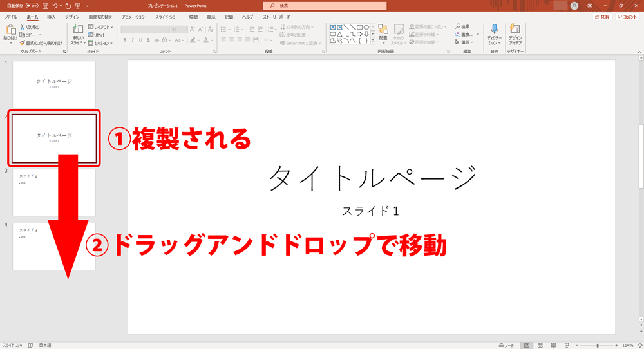The height and width of the screenshot is (349, 644).
Task: Click SmartArt に変換
Action: point(299,43)
